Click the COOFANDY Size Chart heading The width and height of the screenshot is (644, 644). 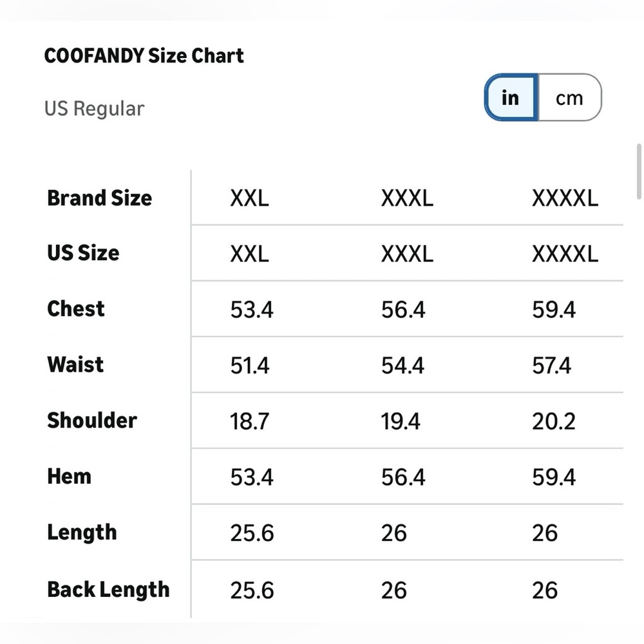point(144,55)
